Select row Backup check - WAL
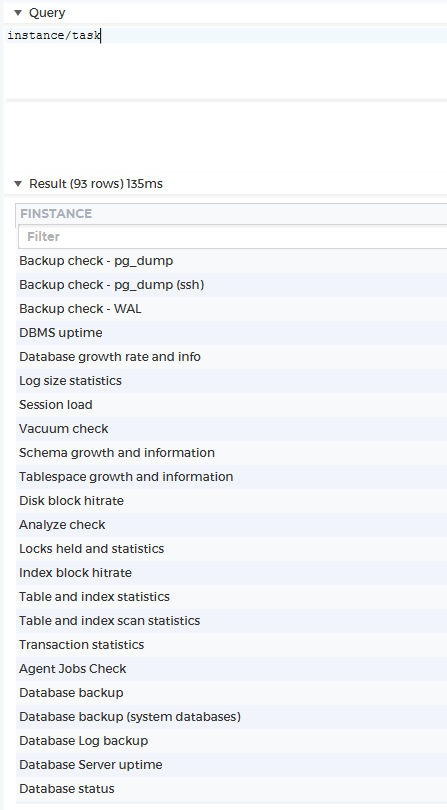 (232, 309)
